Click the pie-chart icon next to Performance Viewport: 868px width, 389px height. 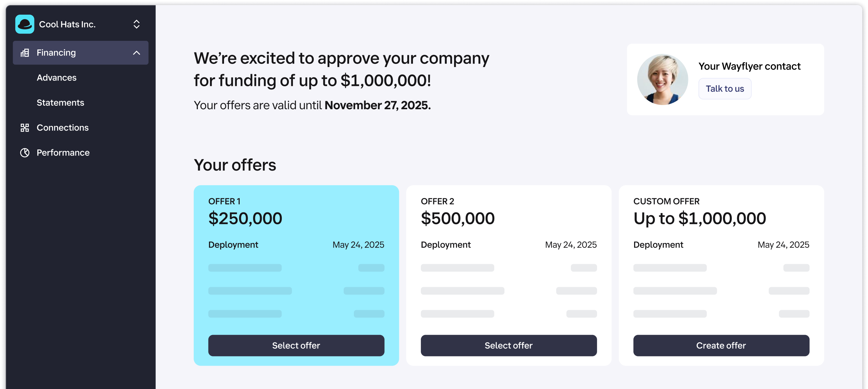pos(25,152)
